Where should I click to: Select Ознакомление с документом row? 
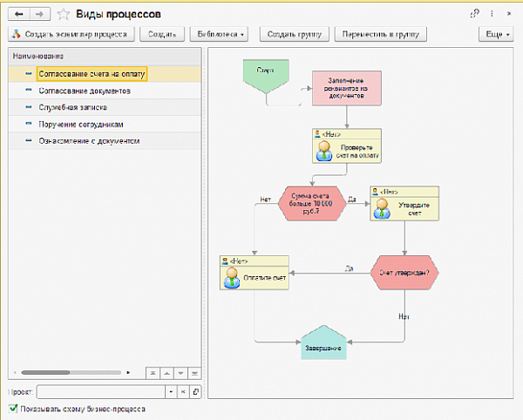(105, 141)
